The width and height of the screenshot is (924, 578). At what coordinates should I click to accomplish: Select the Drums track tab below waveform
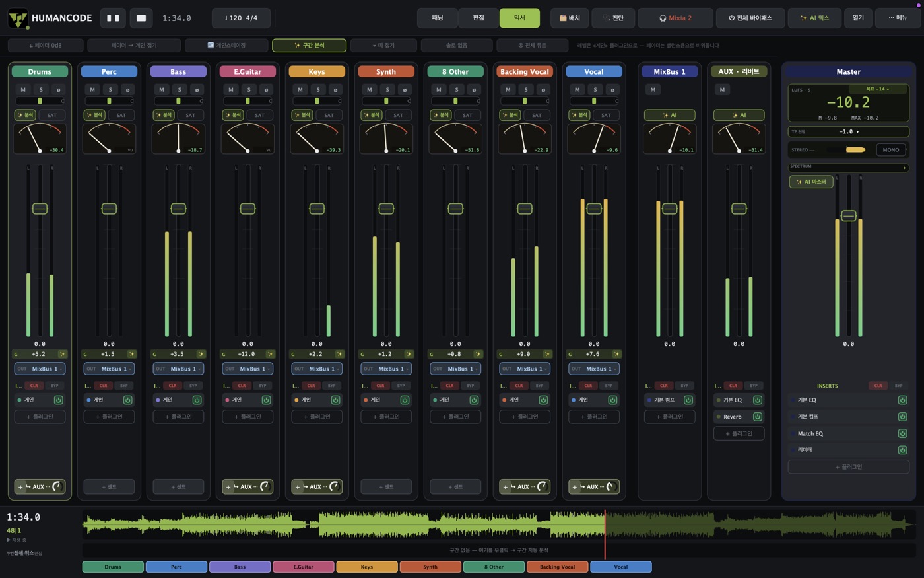pos(113,567)
